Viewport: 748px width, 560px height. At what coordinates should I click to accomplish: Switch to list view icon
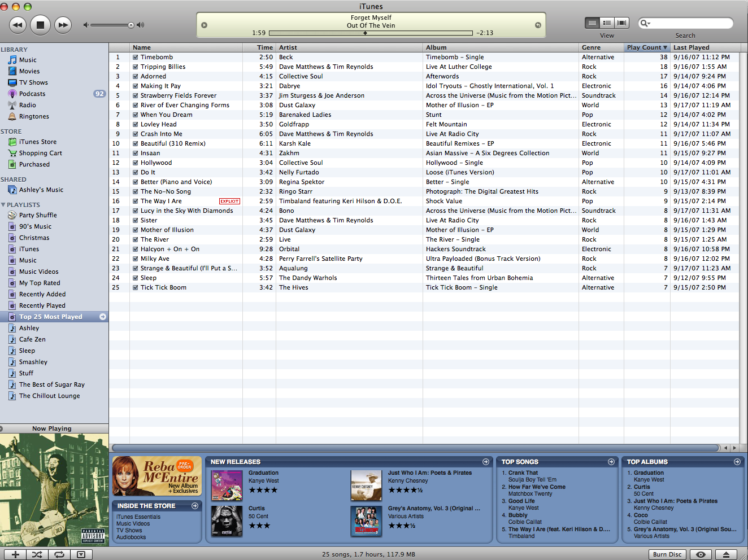[x=592, y=23]
